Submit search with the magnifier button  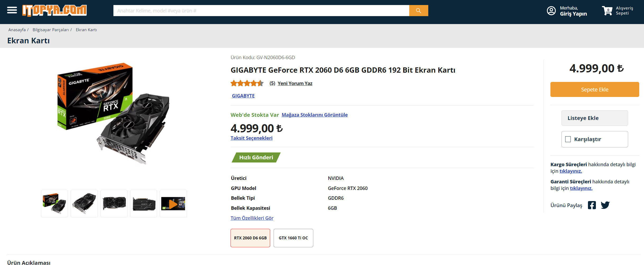coord(418,11)
